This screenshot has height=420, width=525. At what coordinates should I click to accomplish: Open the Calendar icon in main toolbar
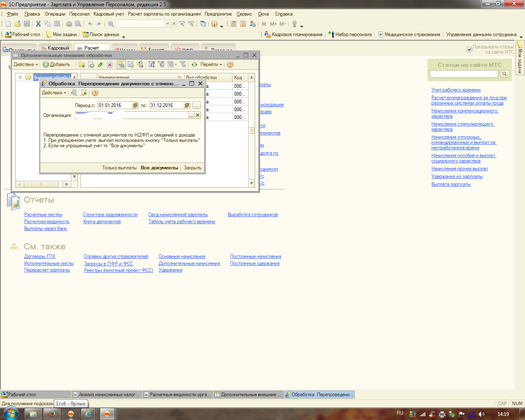[x=243, y=24]
